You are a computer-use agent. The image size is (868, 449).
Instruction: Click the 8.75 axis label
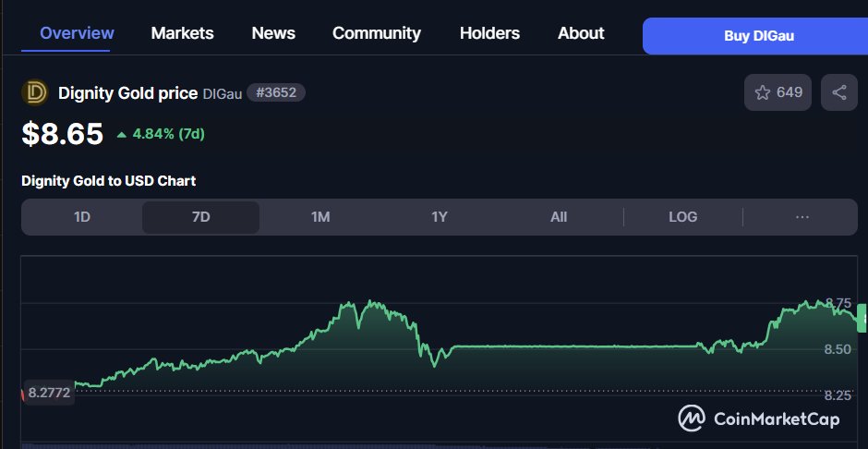[x=838, y=302]
